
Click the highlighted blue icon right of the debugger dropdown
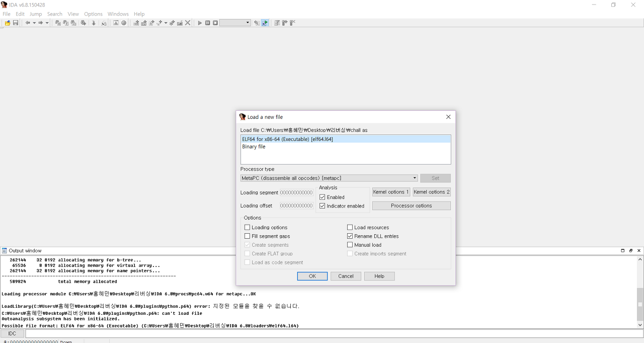(265, 23)
